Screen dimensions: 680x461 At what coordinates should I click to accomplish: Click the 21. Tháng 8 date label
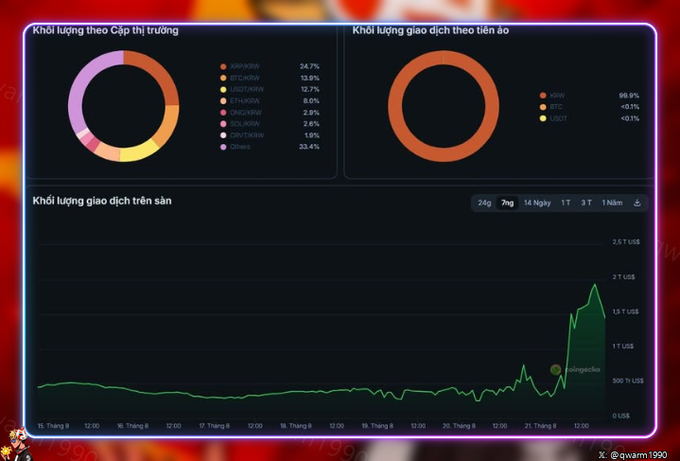point(540,426)
